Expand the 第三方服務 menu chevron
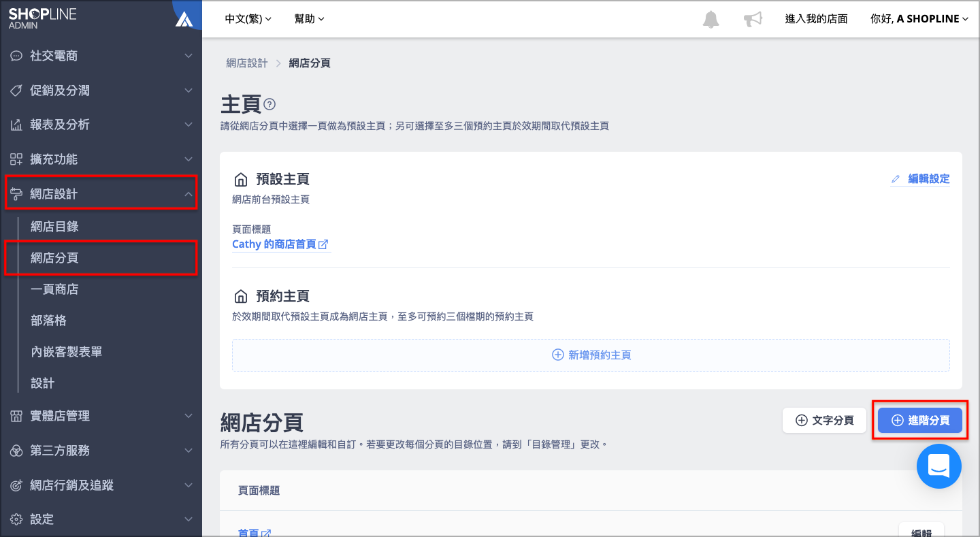980x537 pixels. point(189,451)
